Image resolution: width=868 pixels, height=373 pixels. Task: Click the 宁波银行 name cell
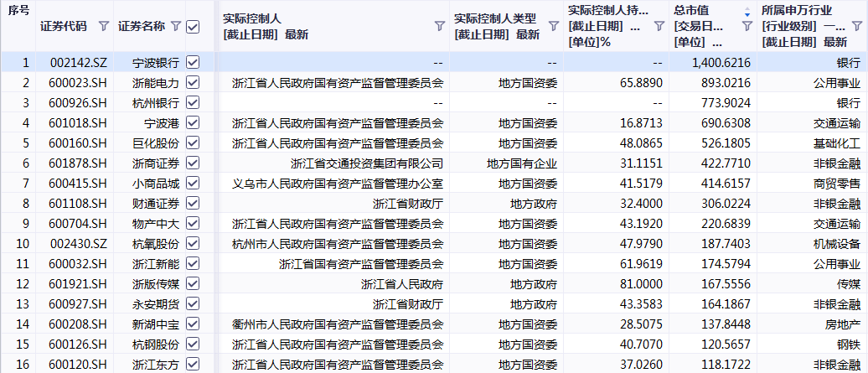[x=156, y=63]
